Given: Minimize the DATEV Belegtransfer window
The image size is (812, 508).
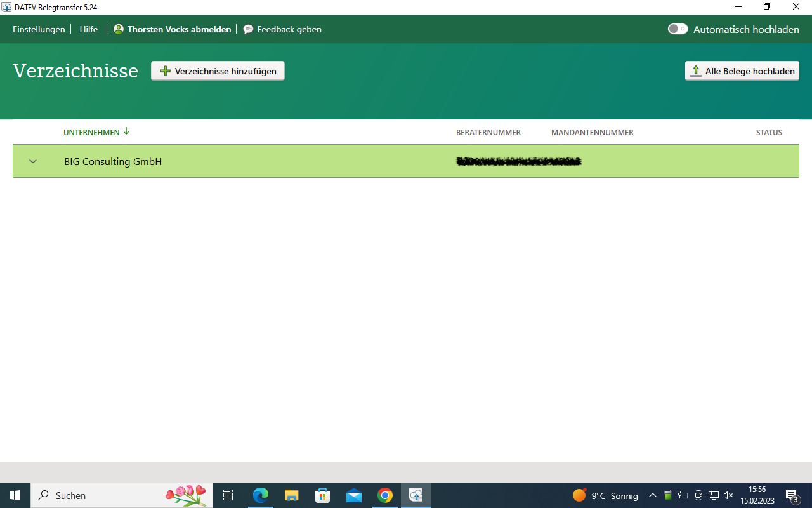Looking at the screenshot, I should (x=738, y=7).
